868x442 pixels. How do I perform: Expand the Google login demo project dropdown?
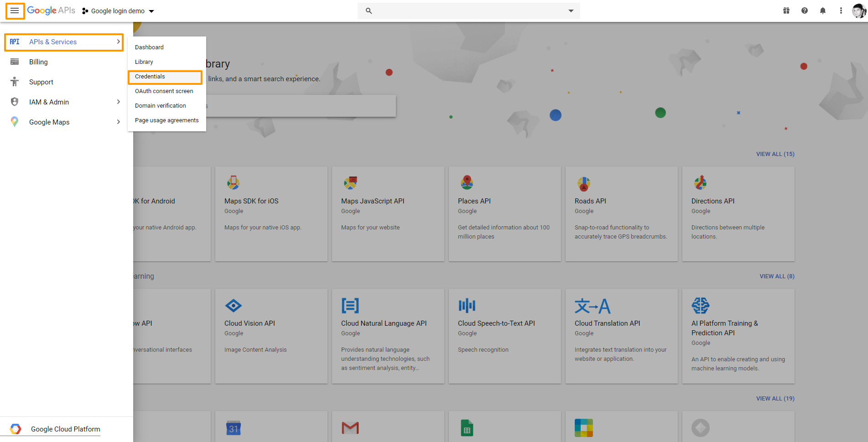(x=151, y=11)
